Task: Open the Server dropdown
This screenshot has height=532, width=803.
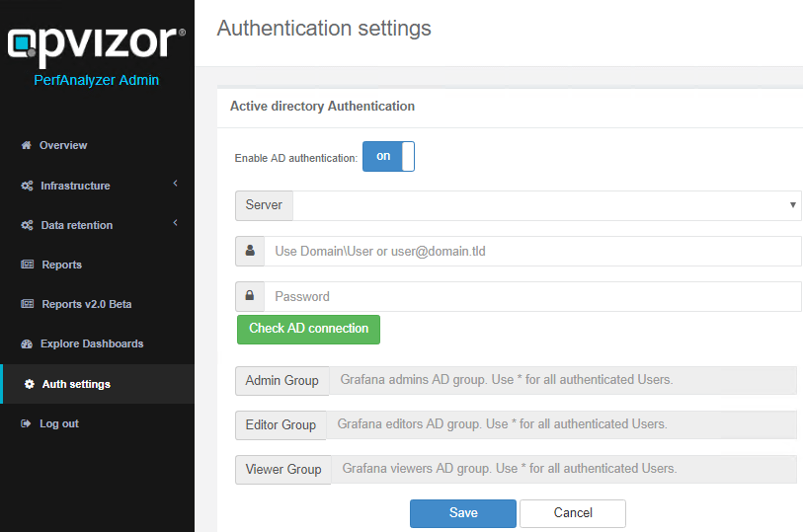Action: pyautogui.click(x=546, y=205)
